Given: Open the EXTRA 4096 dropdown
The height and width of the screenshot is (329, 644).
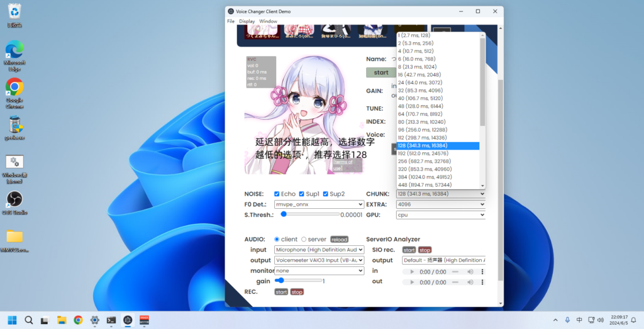Looking at the screenshot, I should coord(441,204).
